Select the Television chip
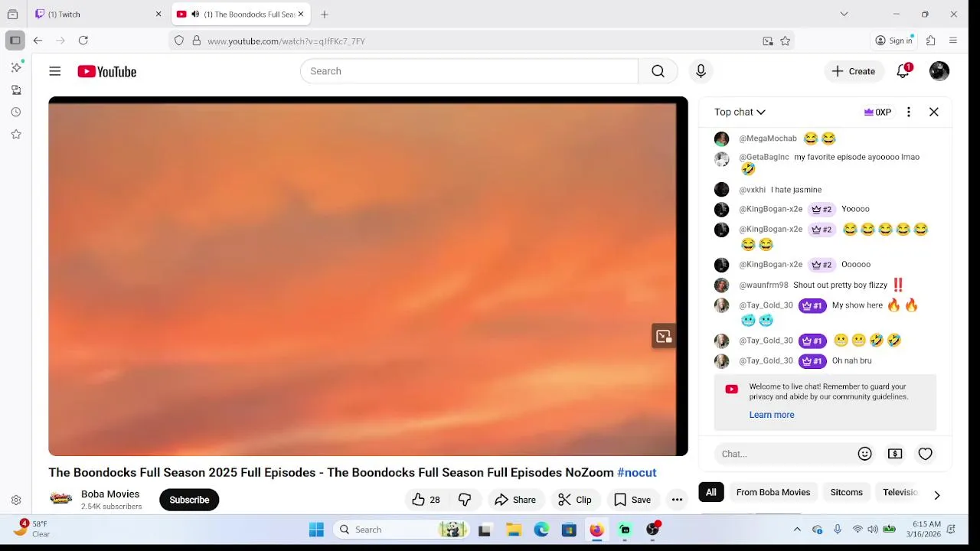 coord(900,492)
